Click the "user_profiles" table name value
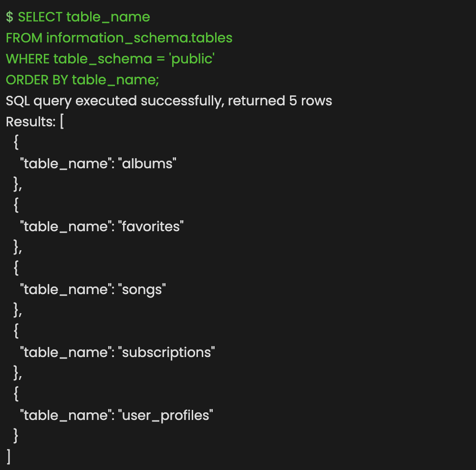This screenshot has height=470, width=476. pos(166,416)
